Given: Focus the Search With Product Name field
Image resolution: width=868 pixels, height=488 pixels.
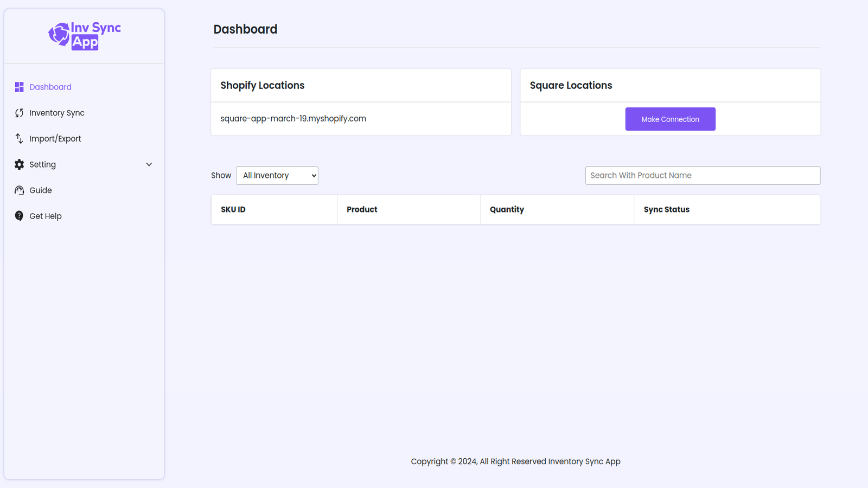Looking at the screenshot, I should [x=703, y=176].
